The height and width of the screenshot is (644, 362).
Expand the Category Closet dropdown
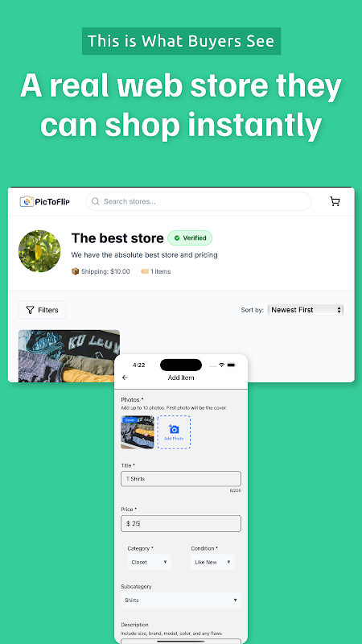point(149,562)
